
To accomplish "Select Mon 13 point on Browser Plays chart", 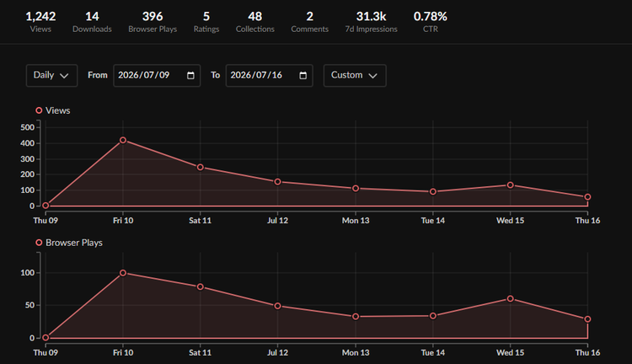I will coord(356,317).
